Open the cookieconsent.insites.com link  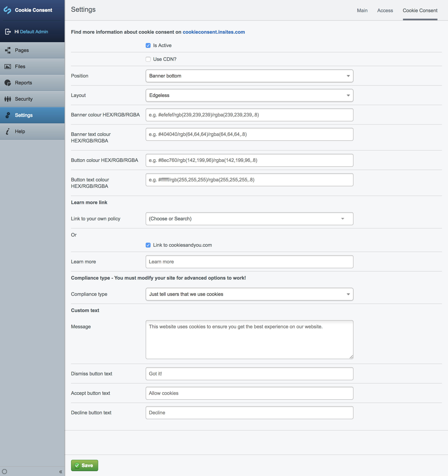[x=214, y=32]
